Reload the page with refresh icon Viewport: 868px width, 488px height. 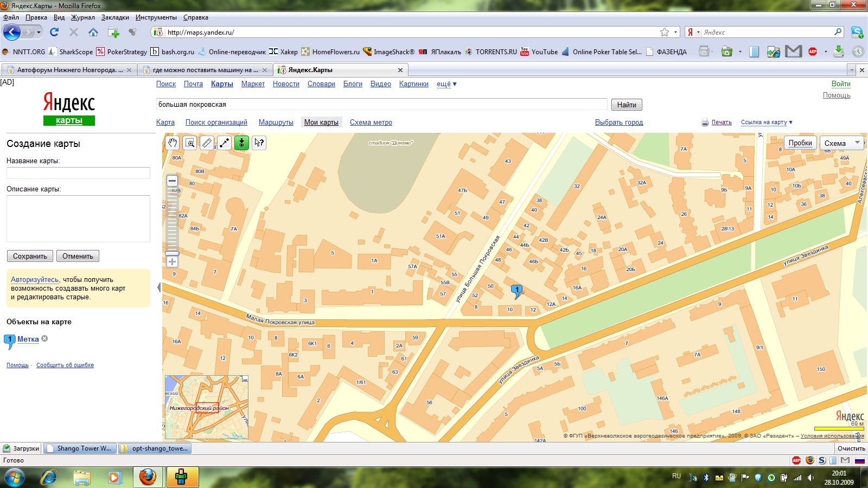(54, 32)
